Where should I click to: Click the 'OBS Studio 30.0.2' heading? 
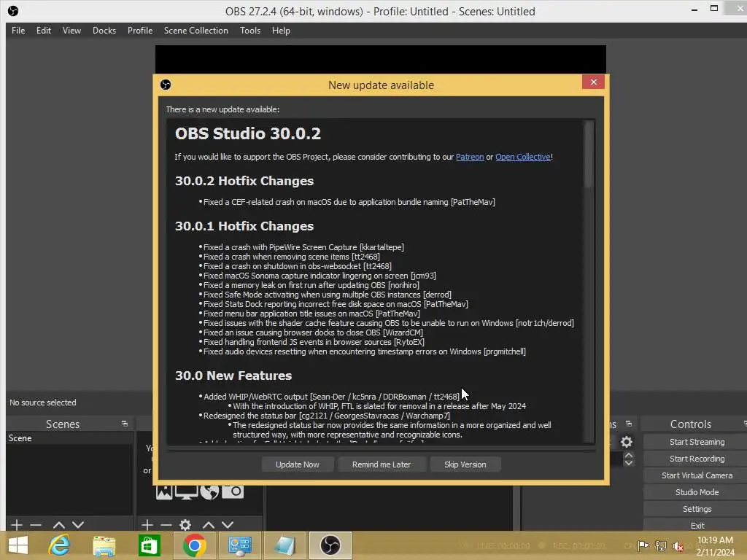(248, 133)
